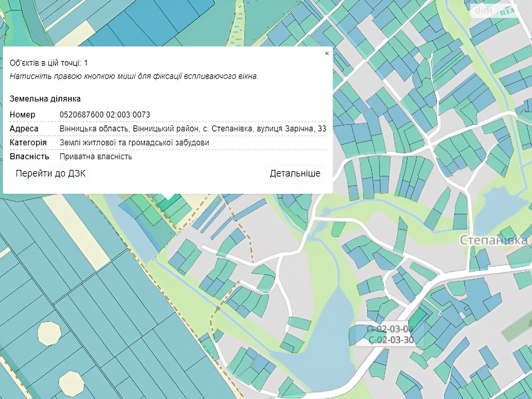Viewport: 532px width, 399px height.
Task: Click the 'Адреса' field label
Action: [x=24, y=129]
